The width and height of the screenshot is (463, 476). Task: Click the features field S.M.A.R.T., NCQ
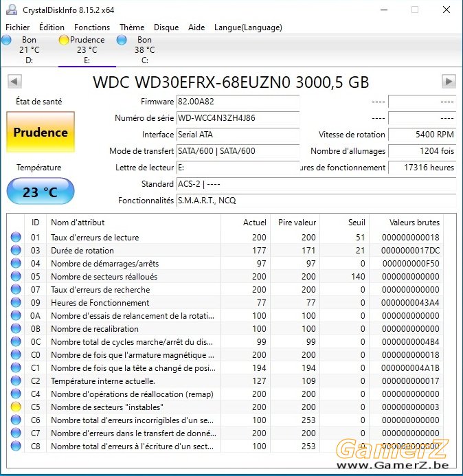317,200
